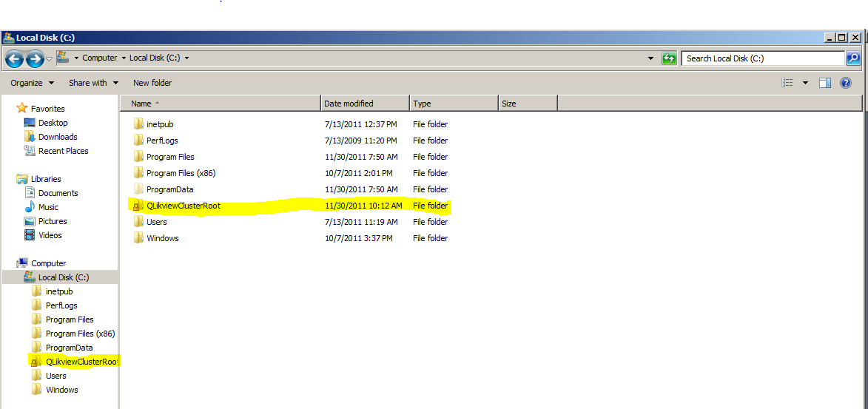Open ProgramData in navigation tree

pyautogui.click(x=63, y=348)
